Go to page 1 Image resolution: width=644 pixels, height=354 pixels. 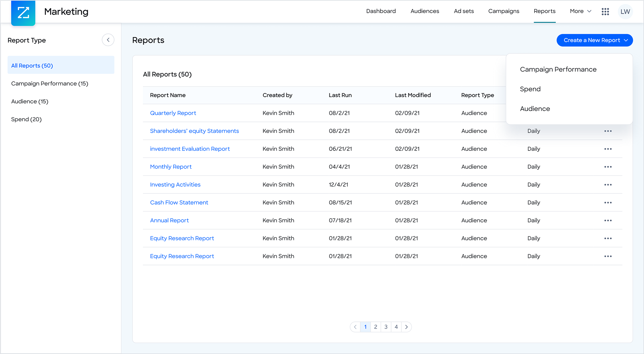[365, 327]
